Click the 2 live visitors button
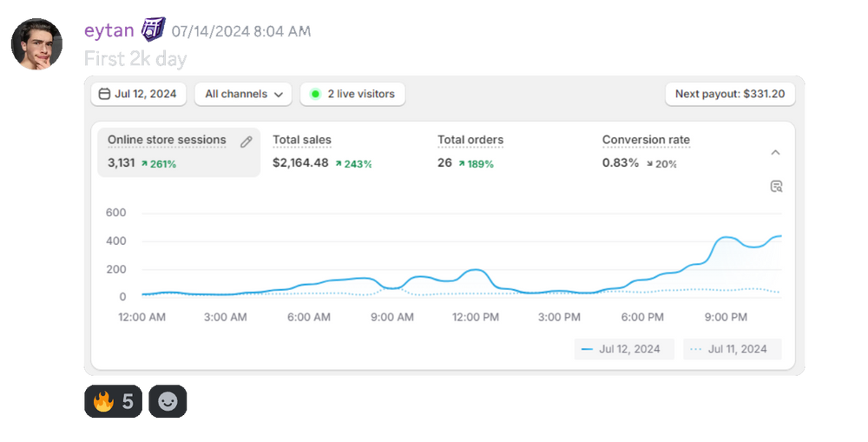 tap(352, 94)
